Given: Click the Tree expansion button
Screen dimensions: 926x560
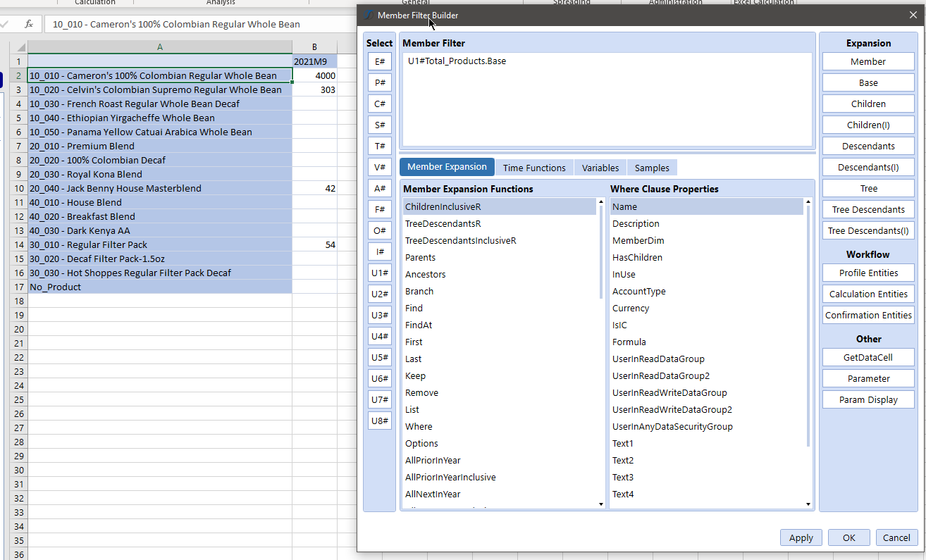Looking at the screenshot, I should (868, 188).
